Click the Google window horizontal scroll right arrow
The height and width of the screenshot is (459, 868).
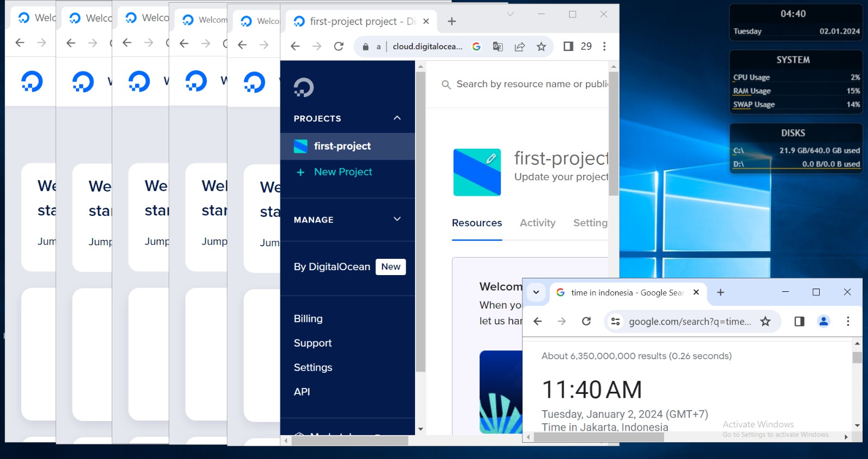tap(846, 437)
